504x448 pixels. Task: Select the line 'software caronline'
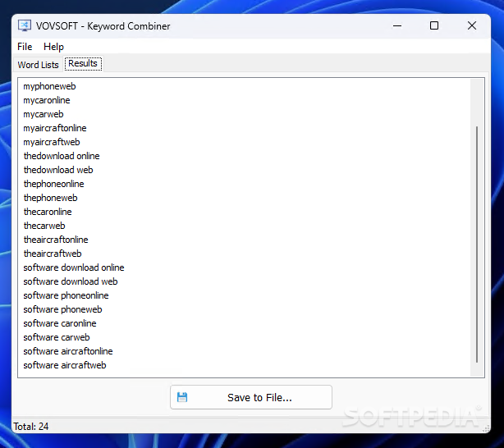click(60, 323)
